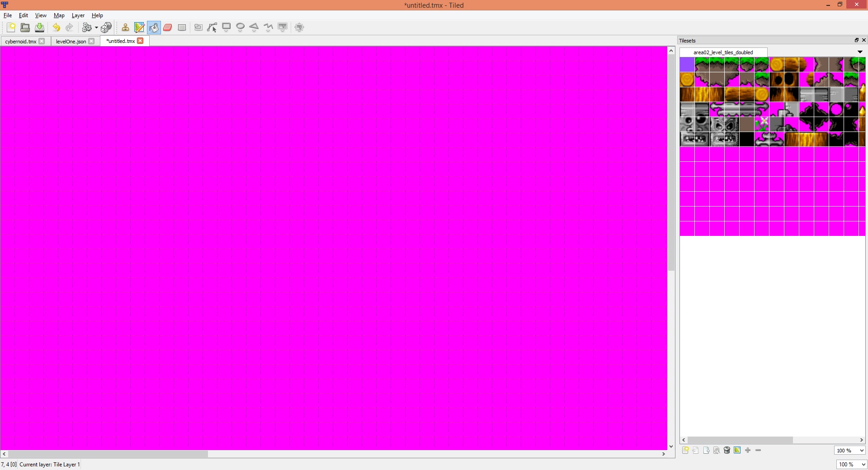This screenshot has width=868, height=470.
Task: Select the Rectangular Select tool
Action: coord(182,28)
